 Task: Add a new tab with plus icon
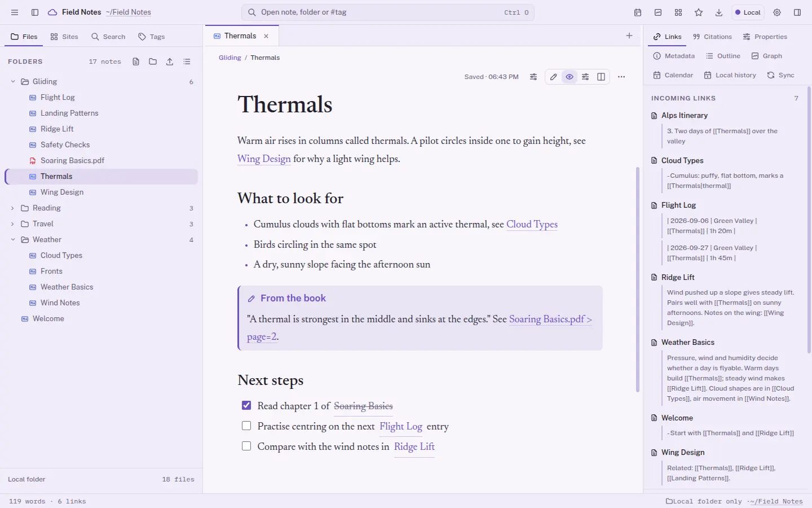629,36
